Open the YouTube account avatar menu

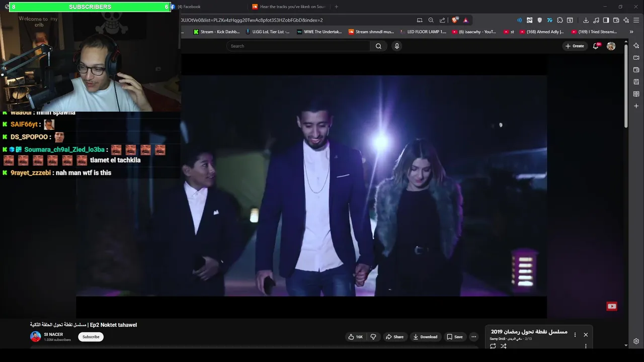(611, 46)
